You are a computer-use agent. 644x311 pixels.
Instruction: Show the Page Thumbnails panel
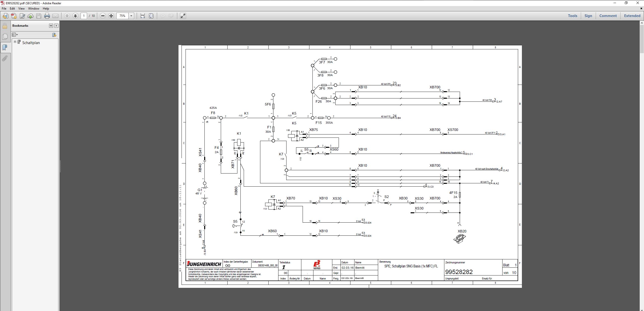tap(5, 37)
